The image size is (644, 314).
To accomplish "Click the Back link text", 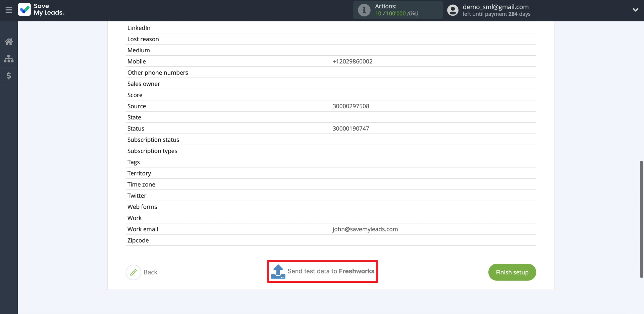I will coord(150,272).
